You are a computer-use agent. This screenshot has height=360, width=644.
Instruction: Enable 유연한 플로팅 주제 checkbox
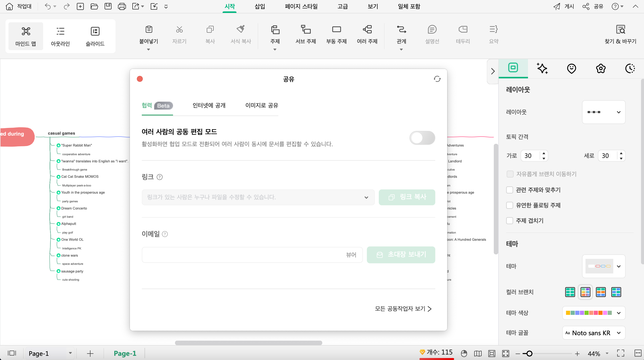click(x=510, y=205)
